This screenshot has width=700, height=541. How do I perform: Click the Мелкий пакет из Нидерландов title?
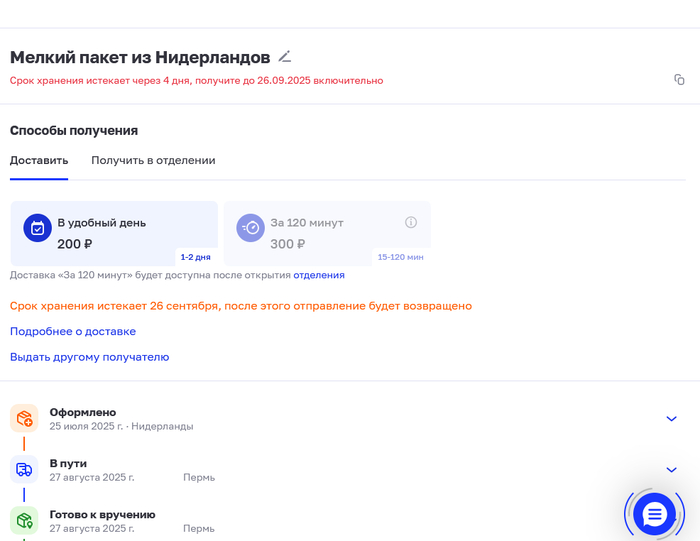coord(140,57)
